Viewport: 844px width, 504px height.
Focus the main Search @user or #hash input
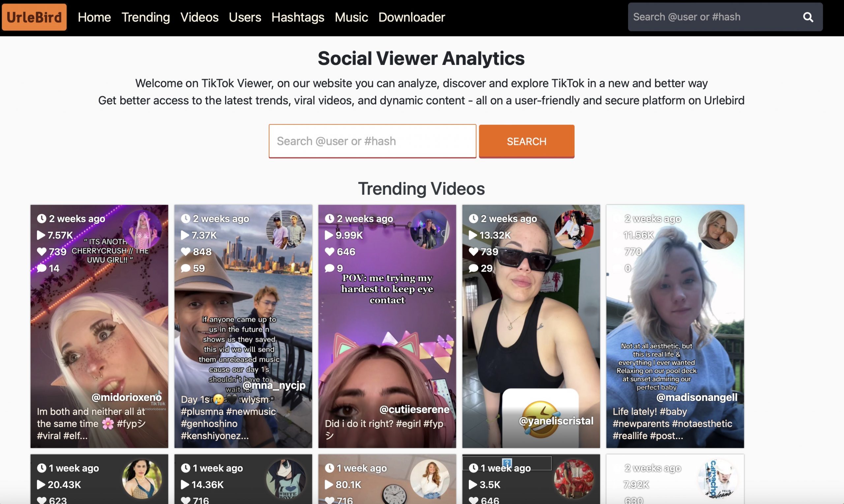click(372, 141)
